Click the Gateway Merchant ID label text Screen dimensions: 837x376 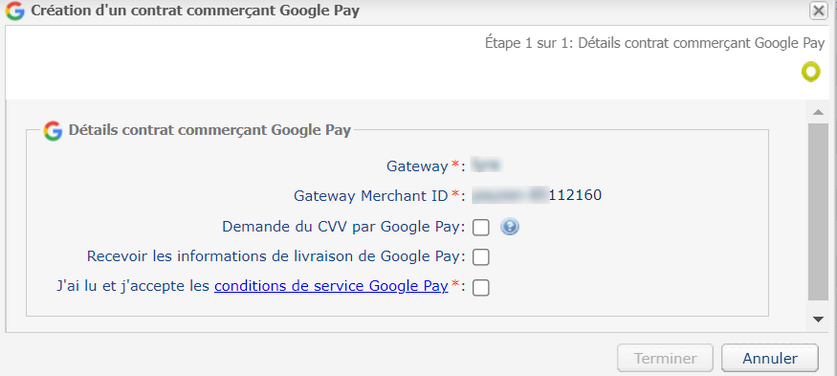[371, 196]
